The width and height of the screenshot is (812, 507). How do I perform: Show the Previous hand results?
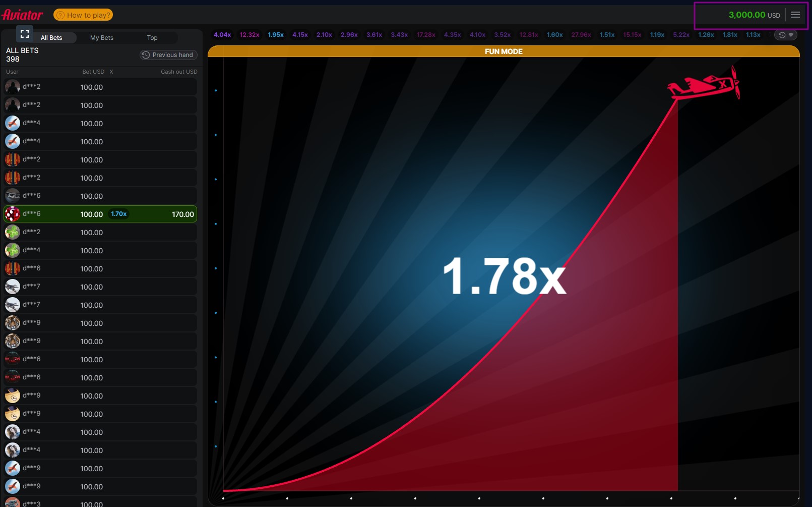point(168,55)
